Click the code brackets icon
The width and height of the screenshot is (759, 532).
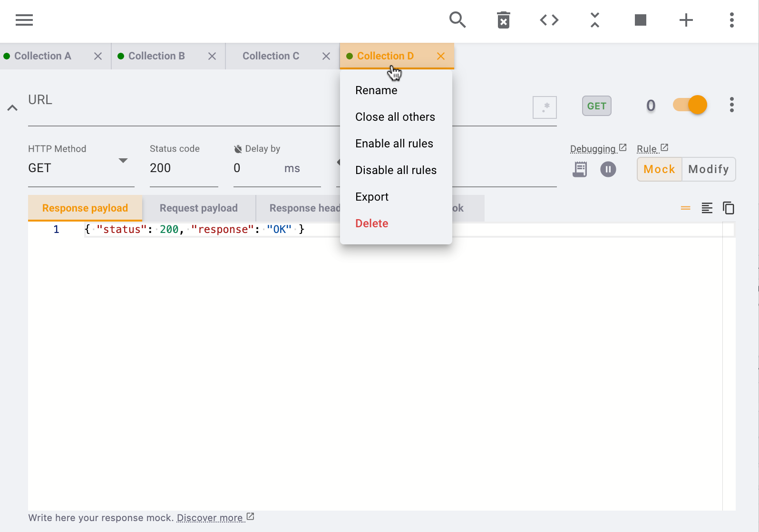click(x=549, y=20)
